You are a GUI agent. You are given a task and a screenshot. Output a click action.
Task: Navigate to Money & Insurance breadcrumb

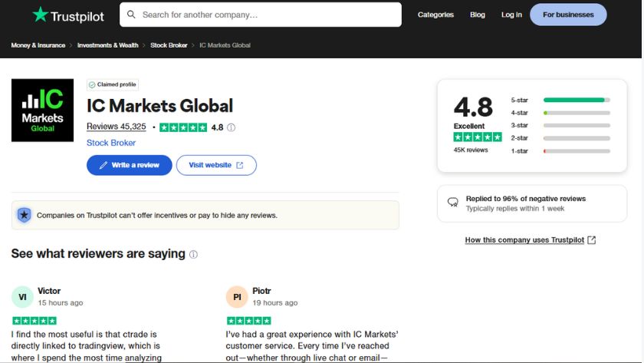(x=38, y=45)
